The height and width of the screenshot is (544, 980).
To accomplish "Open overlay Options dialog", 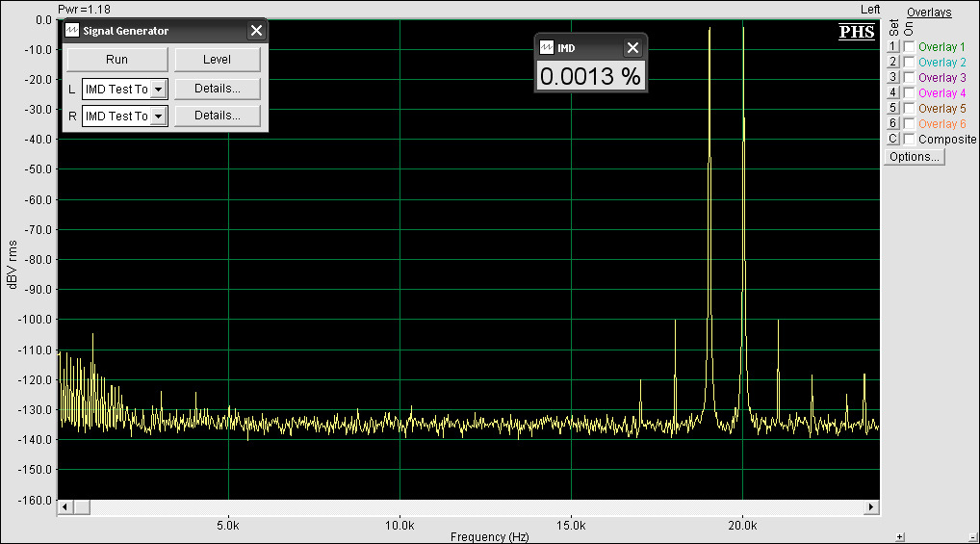I will click(x=914, y=157).
